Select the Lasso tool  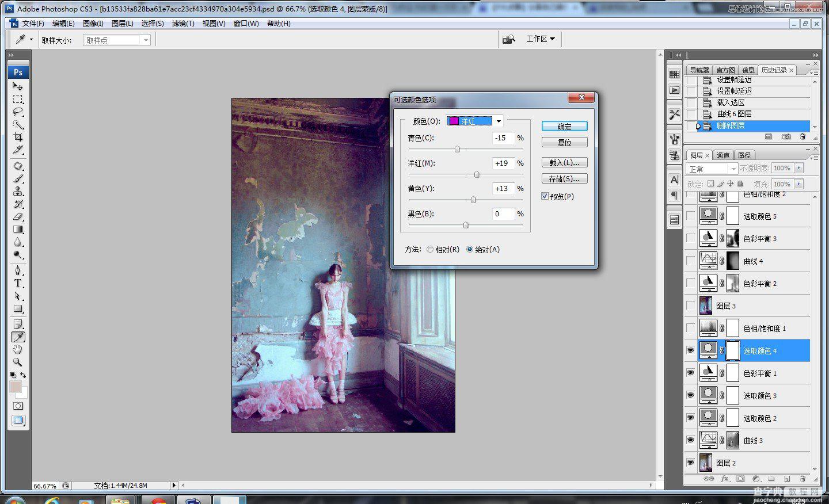coord(18,112)
